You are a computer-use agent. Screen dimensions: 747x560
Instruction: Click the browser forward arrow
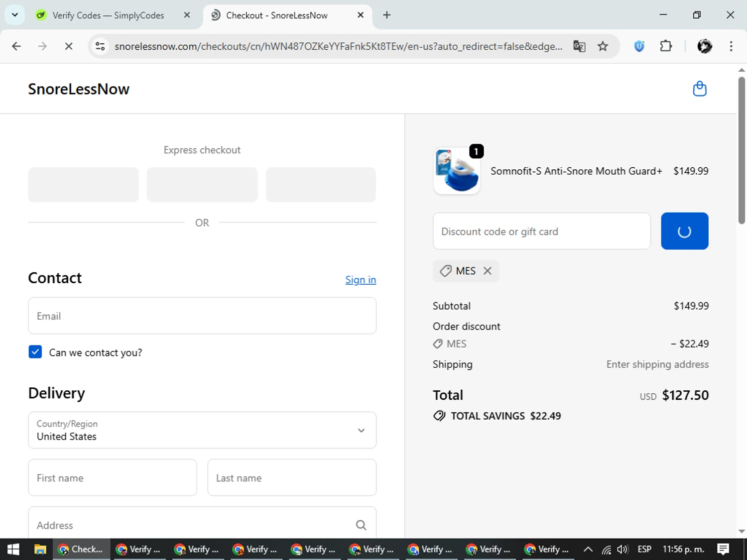click(x=42, y=46)
